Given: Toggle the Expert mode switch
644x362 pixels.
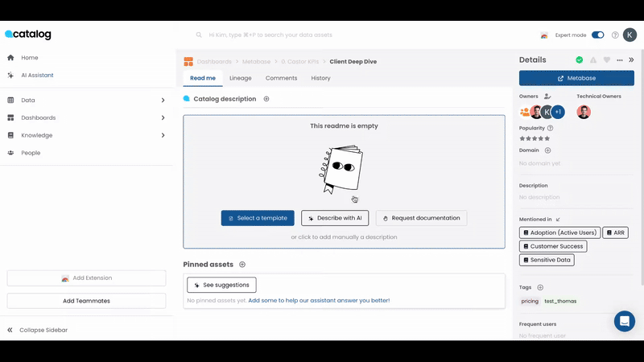Looking at the screenshot, I should [597, 35].
